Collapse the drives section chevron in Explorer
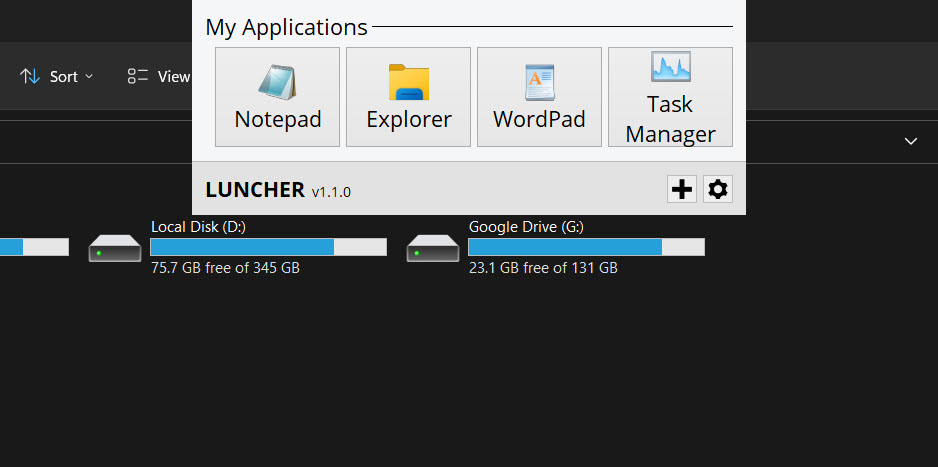 (910, 142)
